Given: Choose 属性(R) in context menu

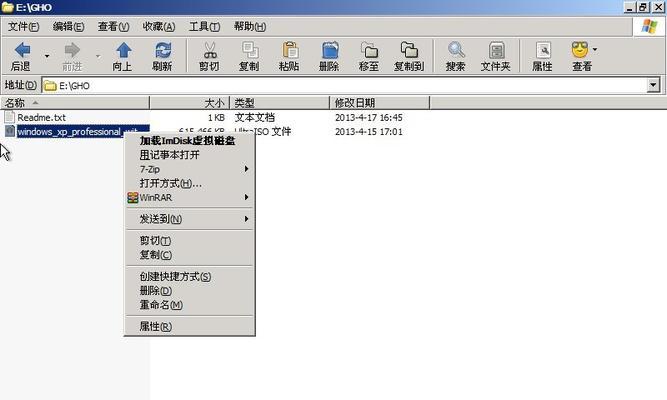Looking at the screenshot, I should pos(189,326).
